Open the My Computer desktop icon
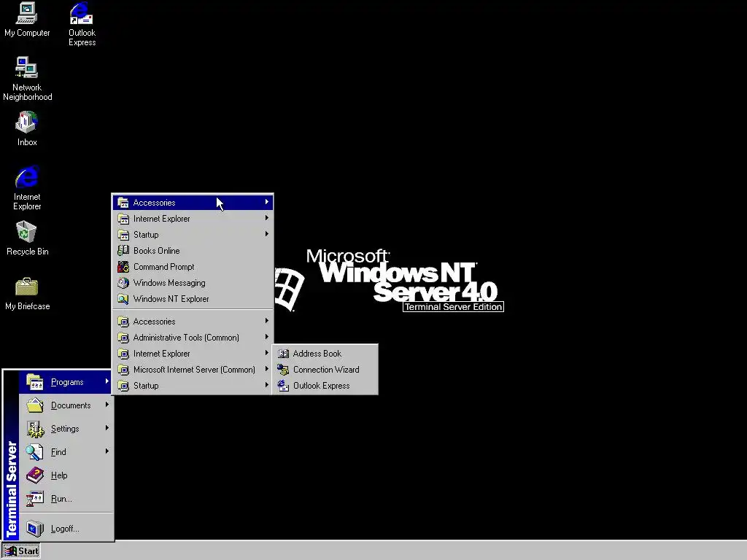747x560 pixels. (27, 20)
